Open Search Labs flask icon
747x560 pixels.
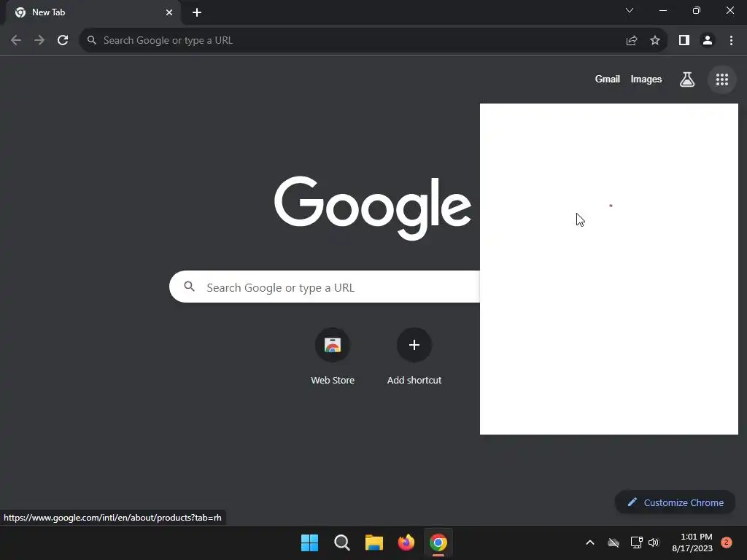686,79
